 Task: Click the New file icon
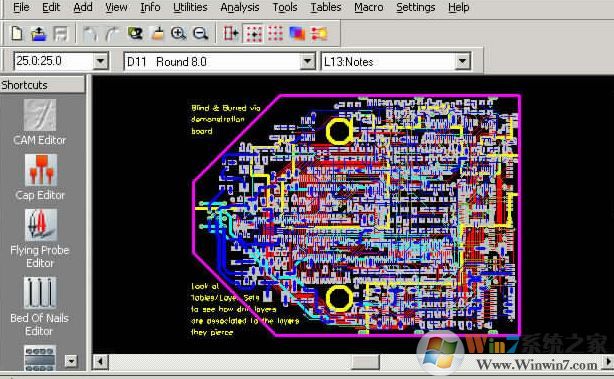coord(17,34)
